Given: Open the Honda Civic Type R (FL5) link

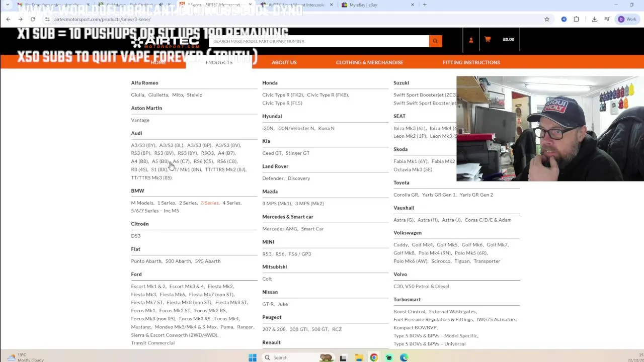Looking at the screenshot, I should point(282,103).
